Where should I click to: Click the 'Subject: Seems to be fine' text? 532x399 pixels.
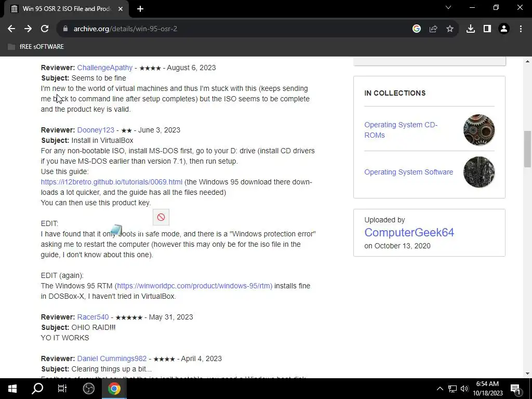click(x=84, y=78)
